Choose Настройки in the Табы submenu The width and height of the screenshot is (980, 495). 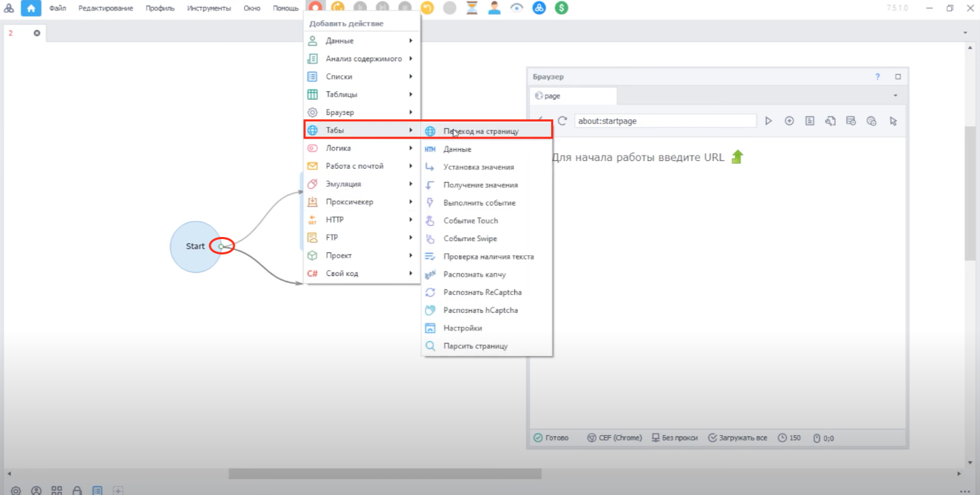(x=487, y=328)
